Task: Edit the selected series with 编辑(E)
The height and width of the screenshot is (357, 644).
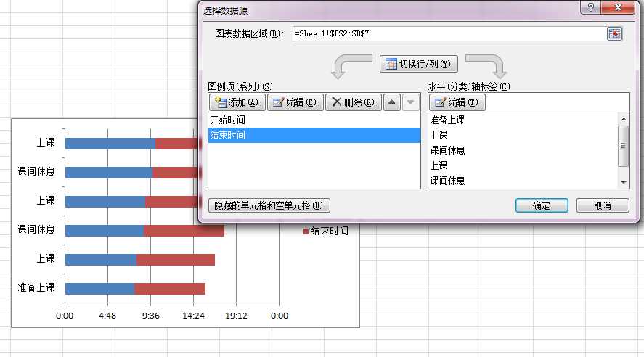Action: pyautogui.click(x=295, y=102)
